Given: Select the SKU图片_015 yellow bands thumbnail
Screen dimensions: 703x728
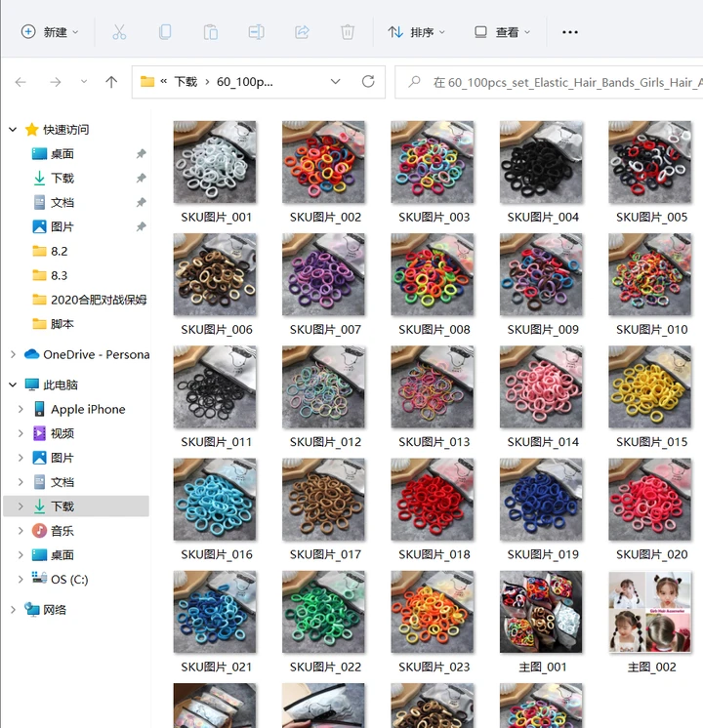Looking at the screenshot, I should 649,386.
